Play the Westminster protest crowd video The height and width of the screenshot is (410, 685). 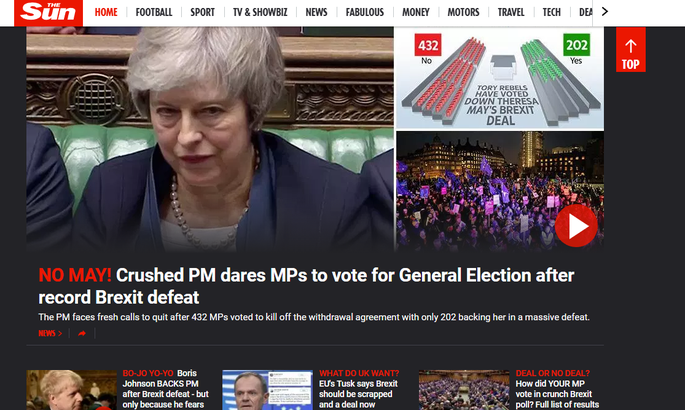coord(576,225)
